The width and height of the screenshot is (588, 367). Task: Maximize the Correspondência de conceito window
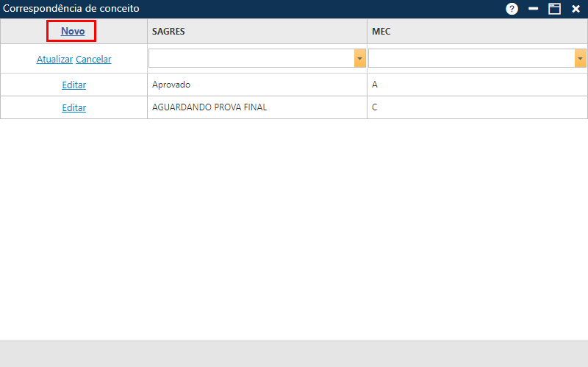click(554, 9)
